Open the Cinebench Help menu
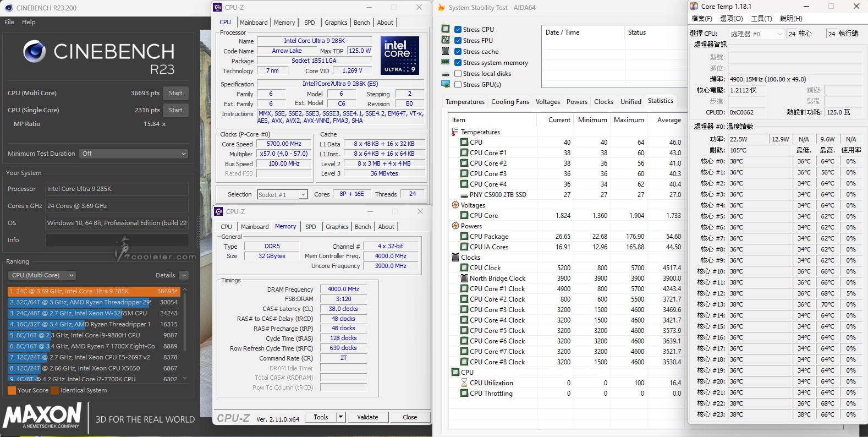Image resolution: width=868 pixels, height=437 pixels. [29, 22]
